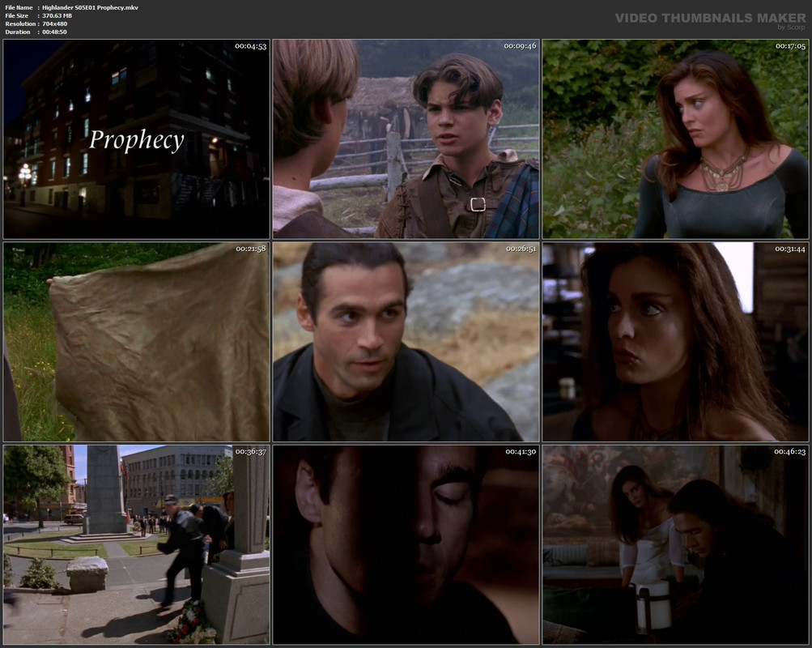Select the city monument thumbnail at 00:36:37

(136, 544)
